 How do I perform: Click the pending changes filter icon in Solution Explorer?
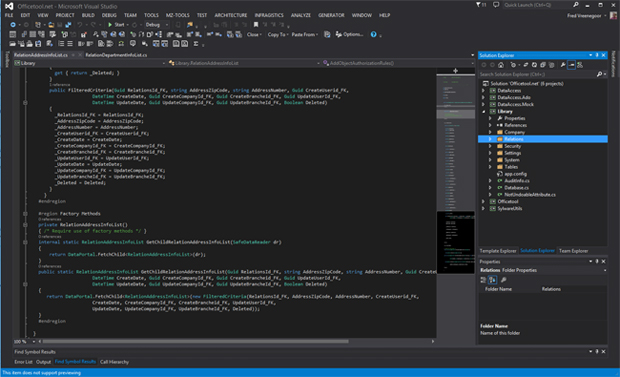[513, 65]
